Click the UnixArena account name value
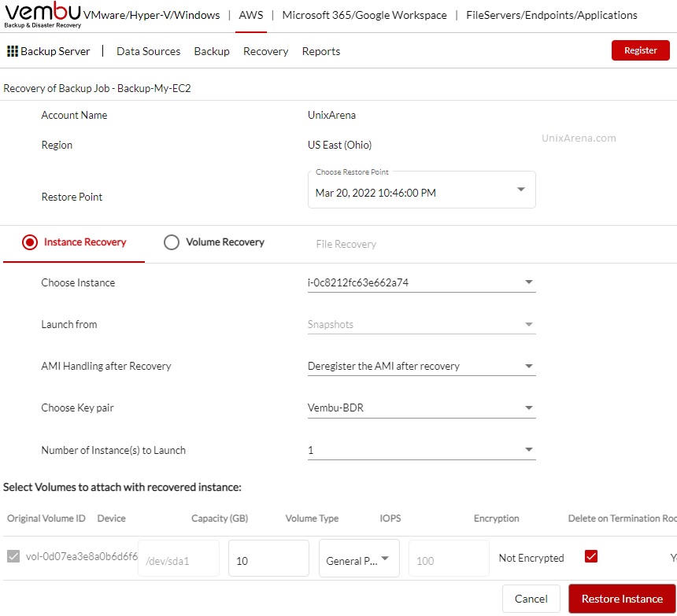Image resolution: width=677 pixels, height=616 pixels. (x=331, y=115)
